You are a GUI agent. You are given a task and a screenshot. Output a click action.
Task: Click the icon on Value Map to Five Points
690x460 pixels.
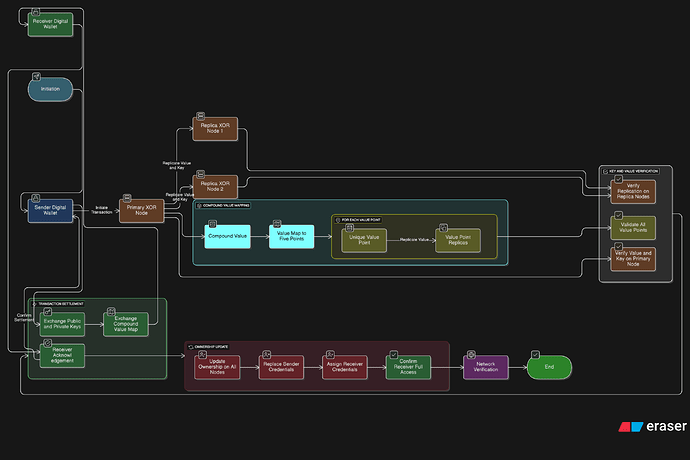click(x=277, y=224)
